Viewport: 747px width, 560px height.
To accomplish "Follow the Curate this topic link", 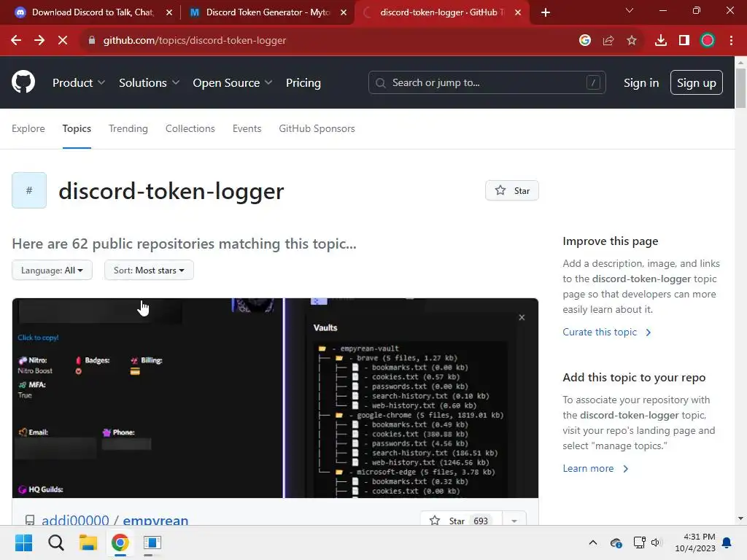I will coord(606,332).
